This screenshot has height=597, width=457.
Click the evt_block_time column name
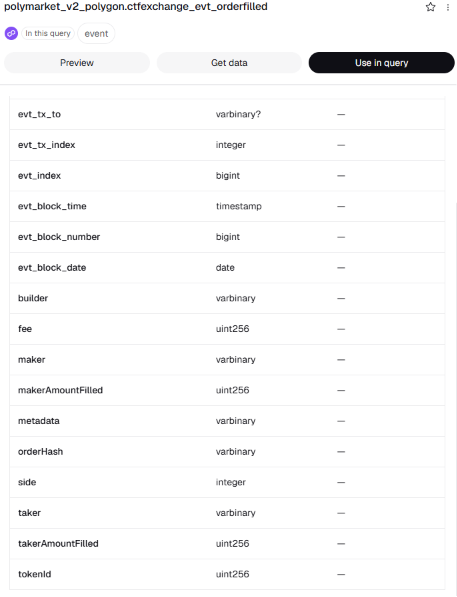click(x=52, y=206)
